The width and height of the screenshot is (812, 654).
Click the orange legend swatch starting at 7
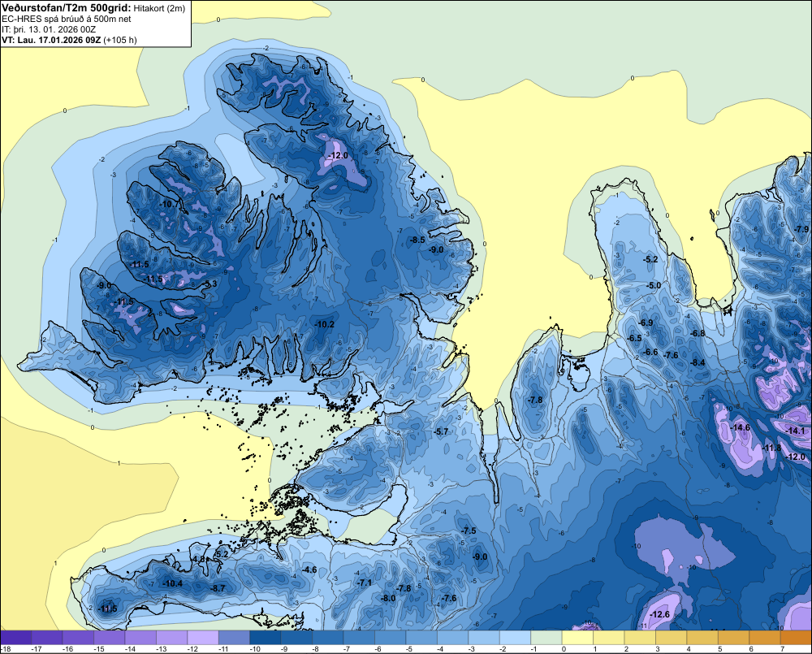coord(796,637)
